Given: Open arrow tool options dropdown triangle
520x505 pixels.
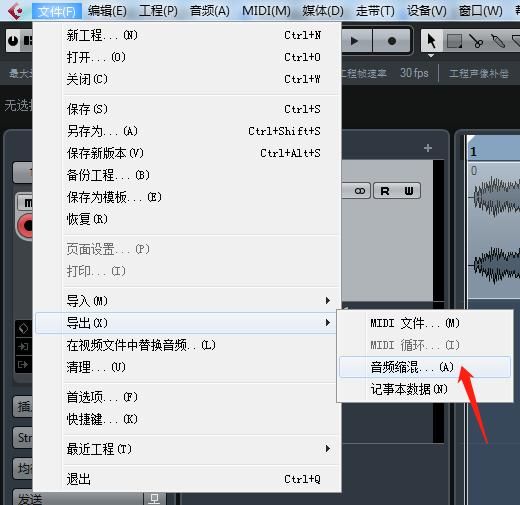Looking at the screenshot, I should point(431,56).
